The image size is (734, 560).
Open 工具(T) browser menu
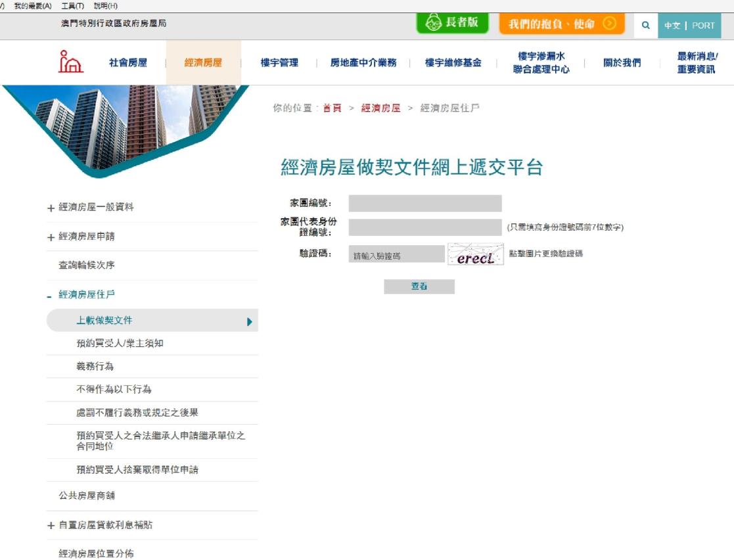tap(72, 5)
